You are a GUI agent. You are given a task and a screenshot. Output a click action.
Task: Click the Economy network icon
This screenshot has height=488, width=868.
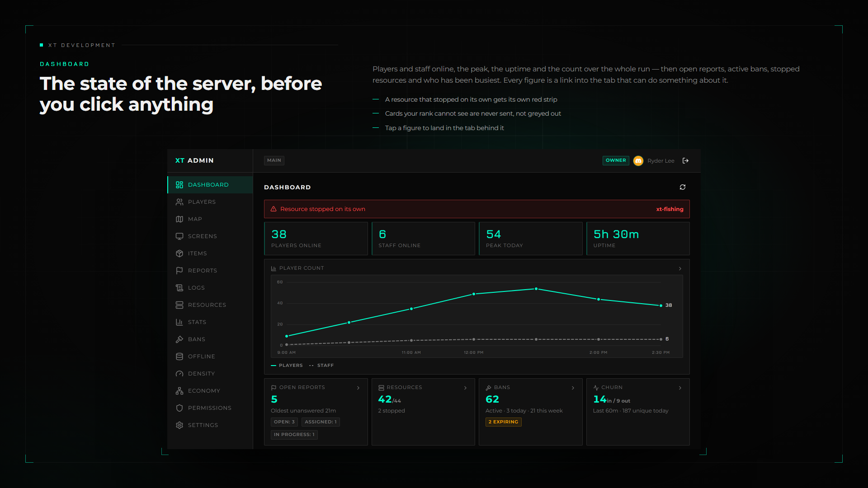[x=179, y=391]
